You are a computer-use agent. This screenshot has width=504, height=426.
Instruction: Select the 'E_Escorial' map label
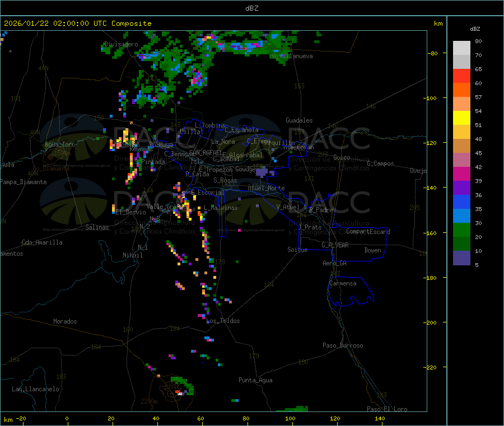point(208,193)
